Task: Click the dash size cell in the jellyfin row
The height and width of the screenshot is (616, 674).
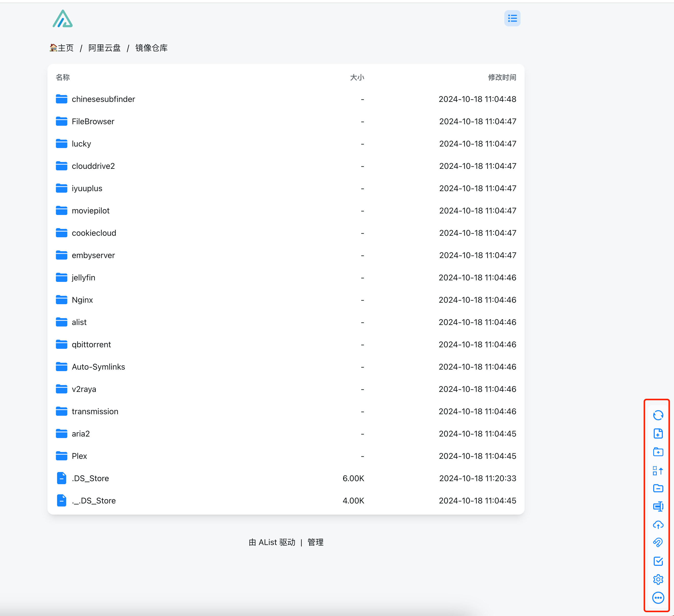Action: pos(362,278)
